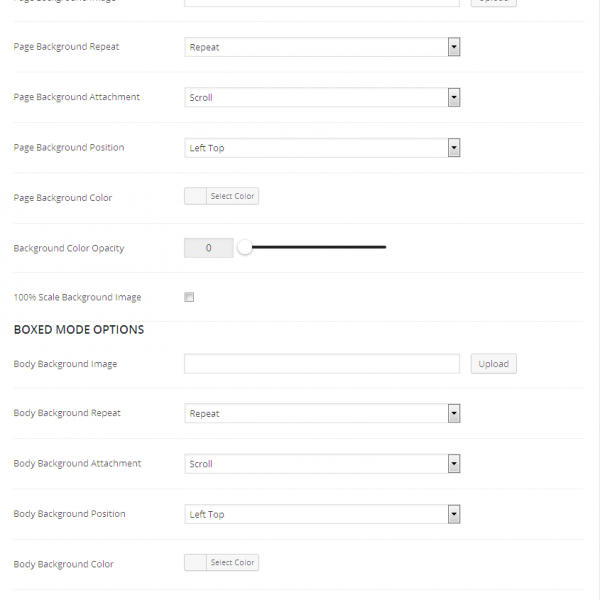Click arrow icon on Body Background Repeat
600x600 pixels.
click(454, 414)
